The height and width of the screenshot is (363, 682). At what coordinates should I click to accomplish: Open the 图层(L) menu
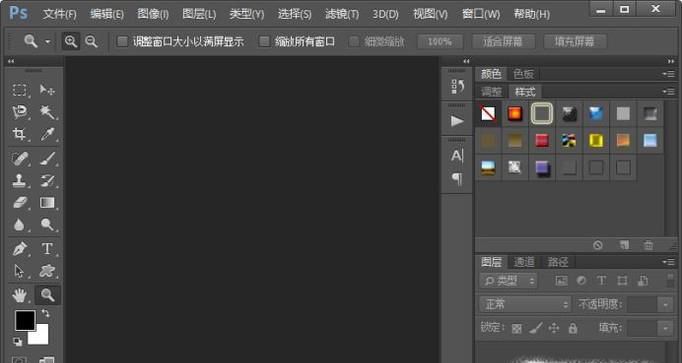(x=199, y=14)
